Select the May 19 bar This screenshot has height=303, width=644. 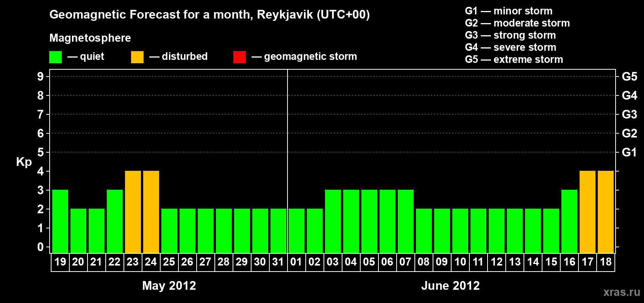coord(60,222)
